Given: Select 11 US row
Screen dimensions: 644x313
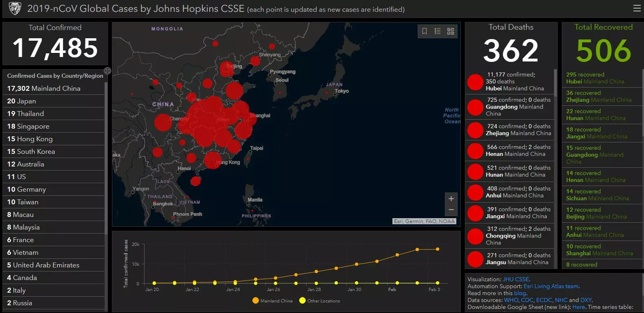Looking at the screenshot, I should (x=54, y=177).
